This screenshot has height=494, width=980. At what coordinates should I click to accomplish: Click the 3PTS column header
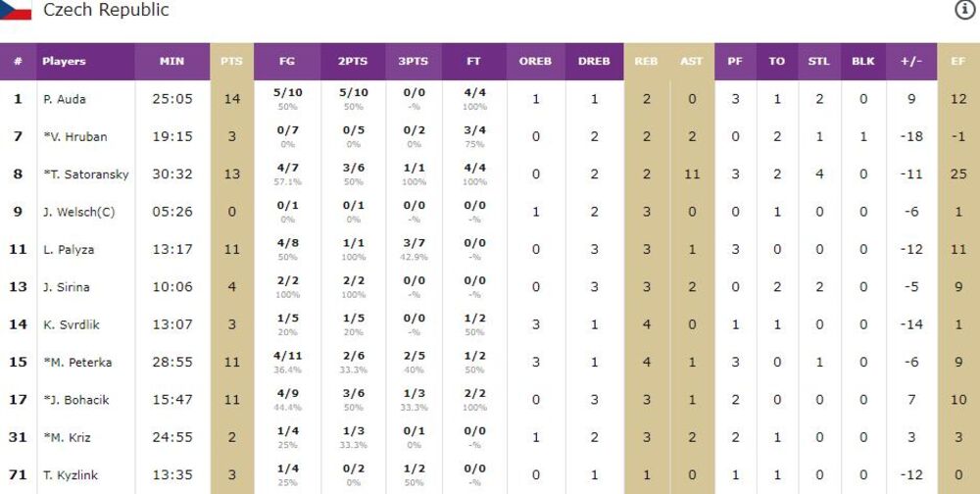tap(413, 61)
